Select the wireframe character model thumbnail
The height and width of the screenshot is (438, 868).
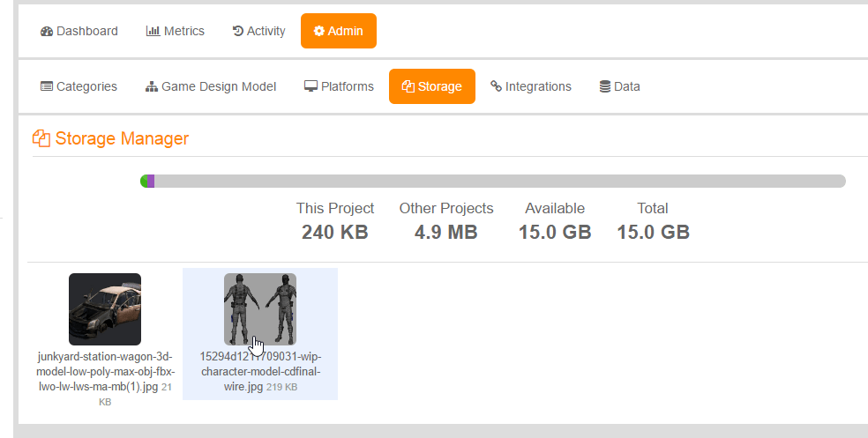pyautogui.click(x=259, y=308)
